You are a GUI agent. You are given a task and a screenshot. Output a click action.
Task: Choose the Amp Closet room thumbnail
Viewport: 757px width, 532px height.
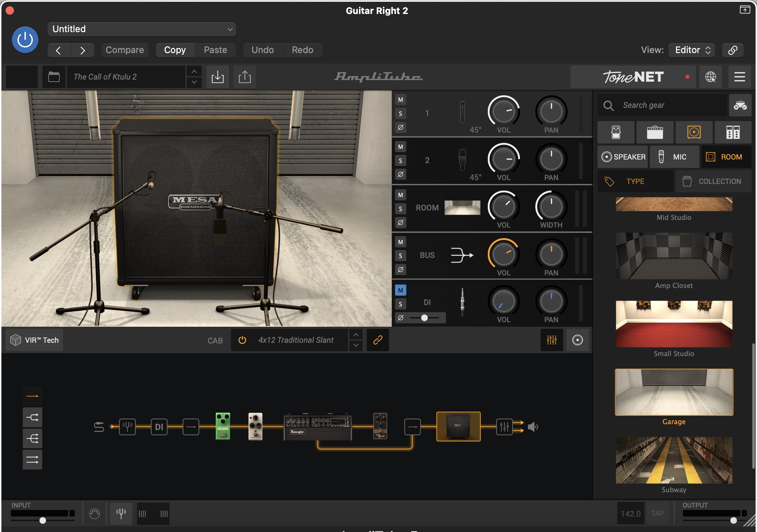point(674,256)
